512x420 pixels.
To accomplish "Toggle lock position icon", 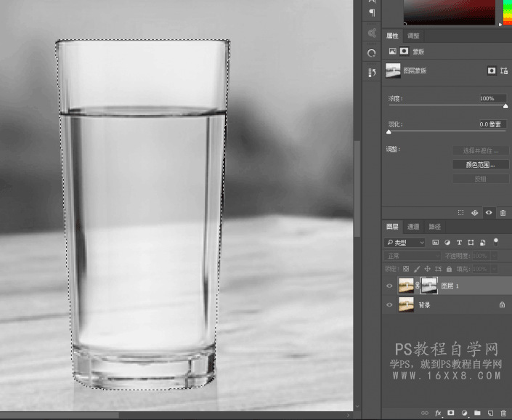I will 427,269.
